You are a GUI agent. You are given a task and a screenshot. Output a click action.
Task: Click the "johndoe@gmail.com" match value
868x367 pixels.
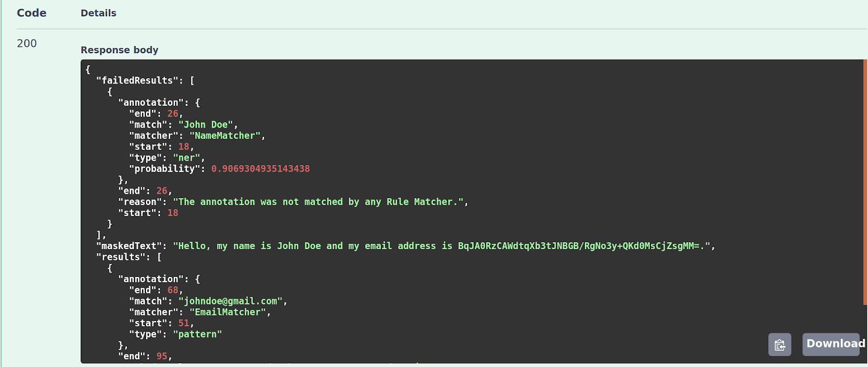point(231,301)
